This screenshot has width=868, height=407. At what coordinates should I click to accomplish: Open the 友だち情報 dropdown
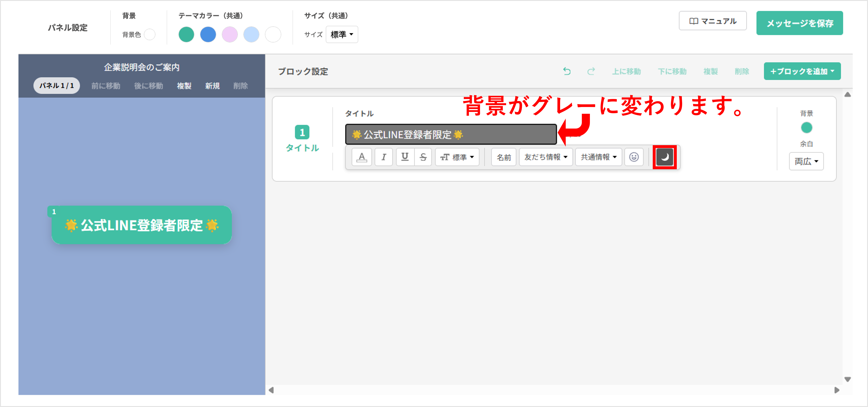(546, 157)
